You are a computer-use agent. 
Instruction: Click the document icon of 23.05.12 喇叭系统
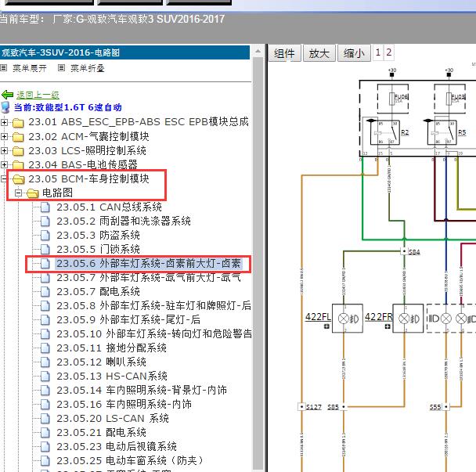45,362
